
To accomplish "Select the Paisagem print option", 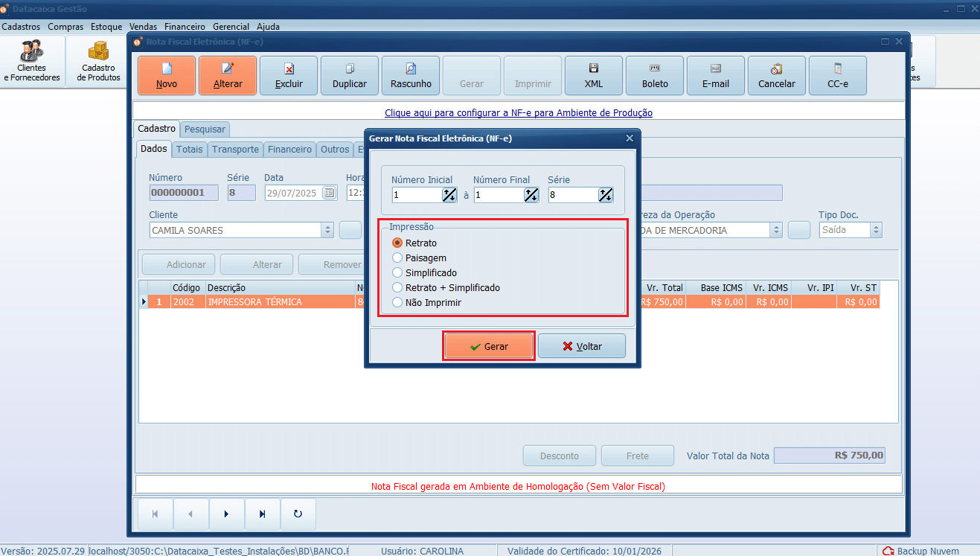I will (x=397, y=258).
